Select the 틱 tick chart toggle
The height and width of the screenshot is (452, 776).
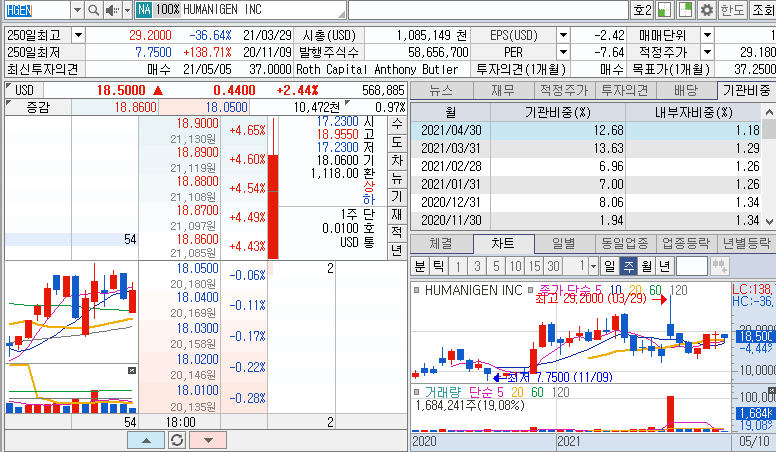tap(438, 266)
